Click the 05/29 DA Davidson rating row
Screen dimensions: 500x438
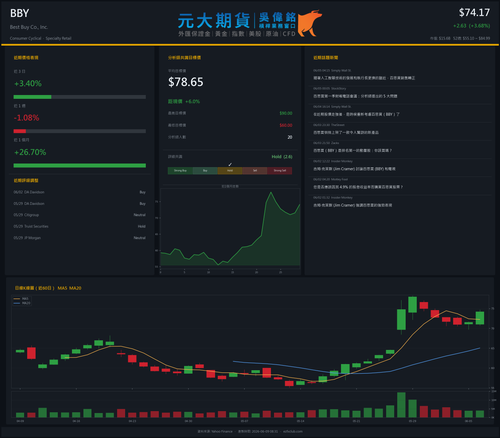[x=80, y=204]
